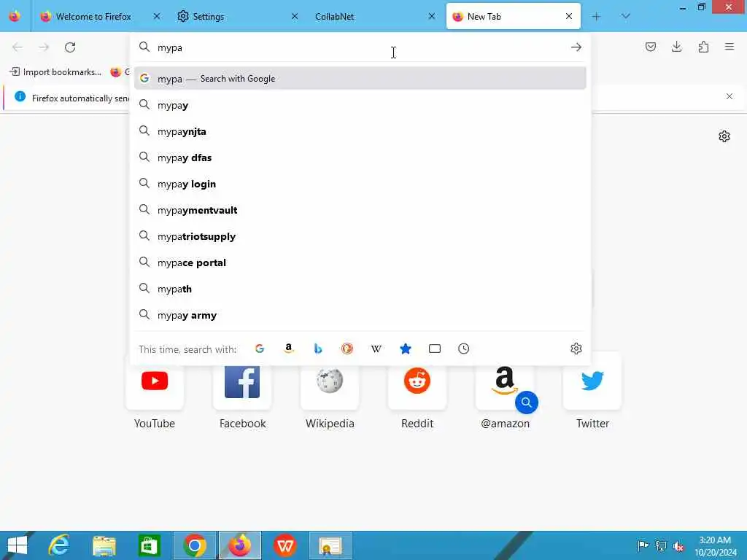The image size is (747, 560).
Task: Close the CollabNet tab
Action: [x=432, y=16]
